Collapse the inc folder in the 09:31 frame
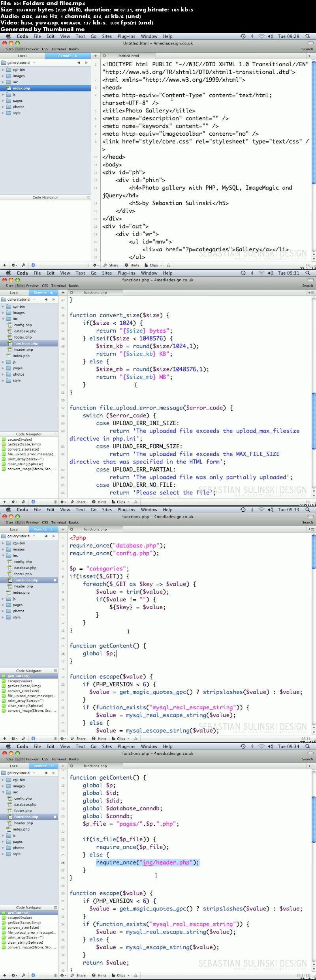The image size is (316, 980). [3, 319]
